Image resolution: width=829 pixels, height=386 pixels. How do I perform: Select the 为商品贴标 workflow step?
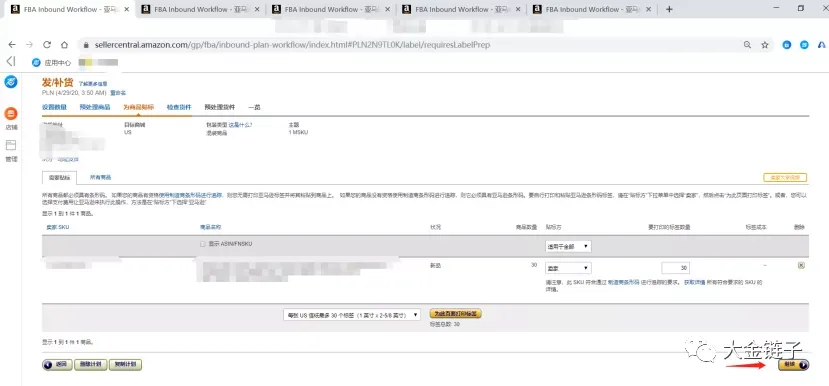pos(139,107)
